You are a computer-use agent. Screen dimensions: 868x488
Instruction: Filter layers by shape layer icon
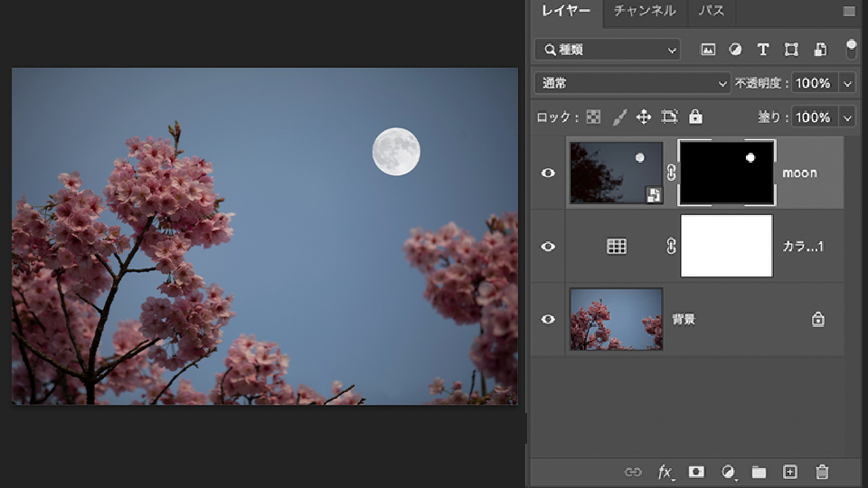791,50
